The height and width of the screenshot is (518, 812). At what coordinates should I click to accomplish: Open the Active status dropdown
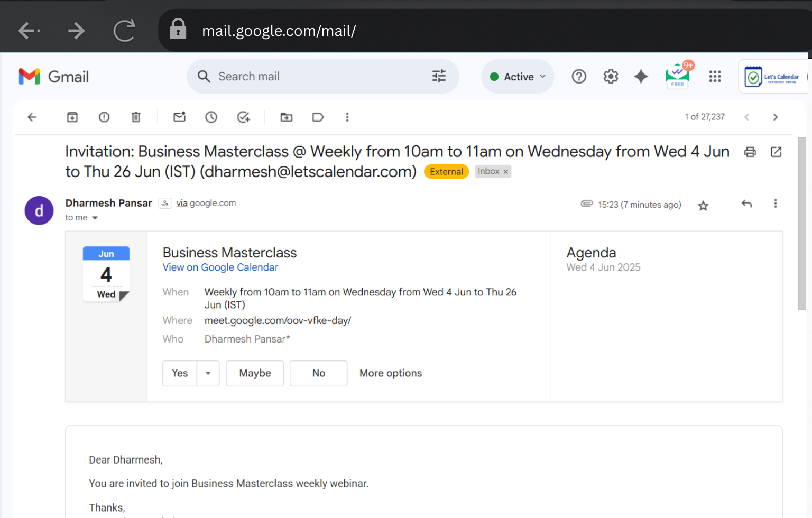518,77
